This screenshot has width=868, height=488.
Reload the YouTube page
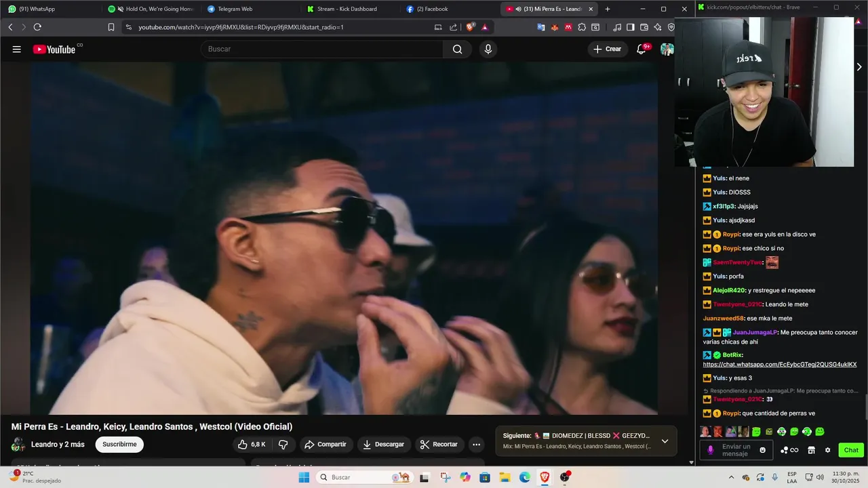(x=37, y=27)
